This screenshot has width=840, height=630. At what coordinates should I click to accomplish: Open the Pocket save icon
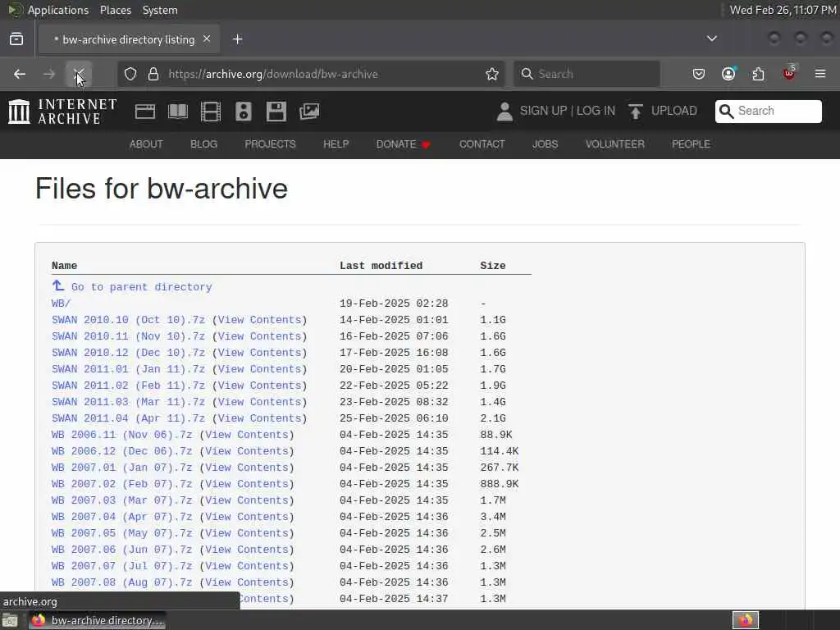(699, 74)
